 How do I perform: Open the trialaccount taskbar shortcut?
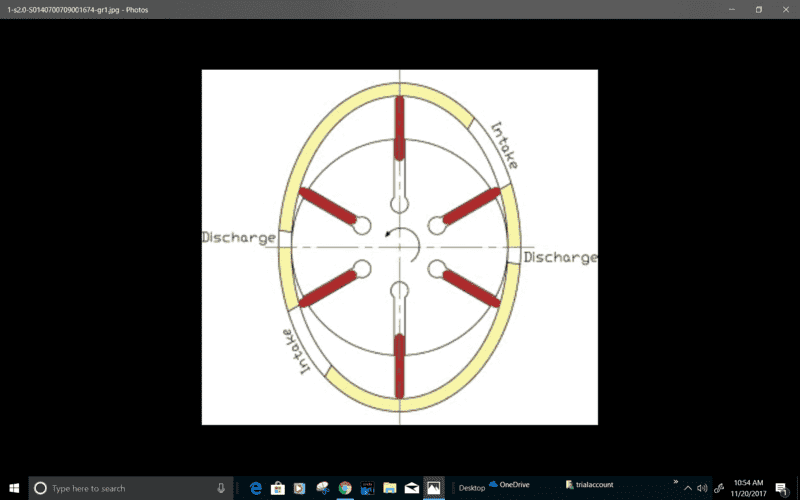(x=589, y=485)
